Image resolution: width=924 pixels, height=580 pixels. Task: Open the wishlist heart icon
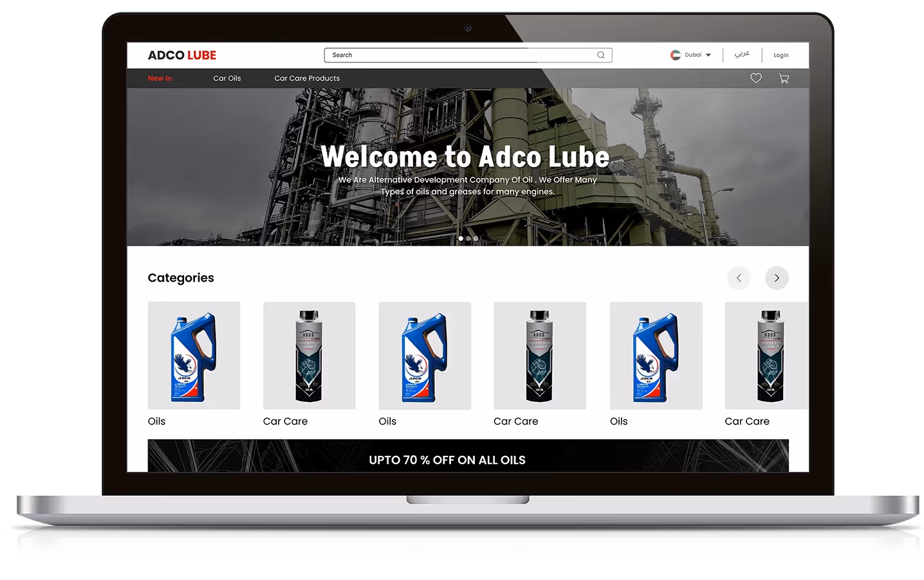tap(756, 78)
